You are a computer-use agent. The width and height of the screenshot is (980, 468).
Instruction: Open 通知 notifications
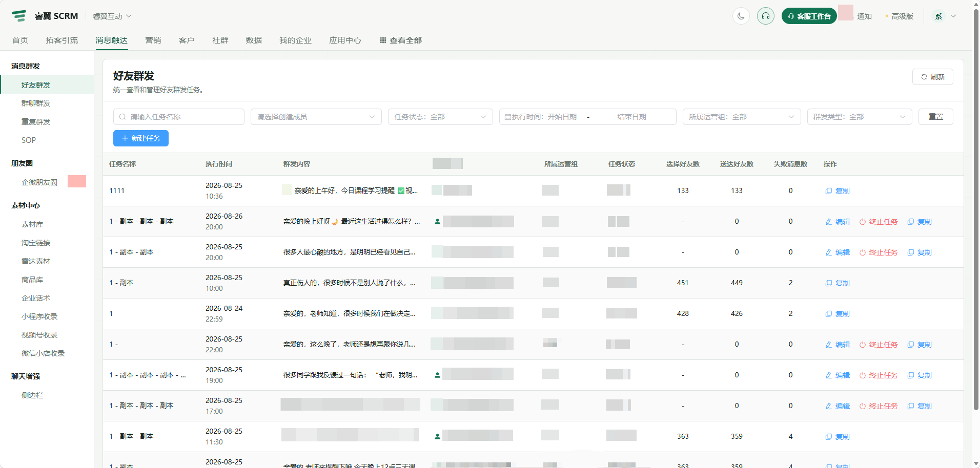pyautogui.click(x=864, y=16)
